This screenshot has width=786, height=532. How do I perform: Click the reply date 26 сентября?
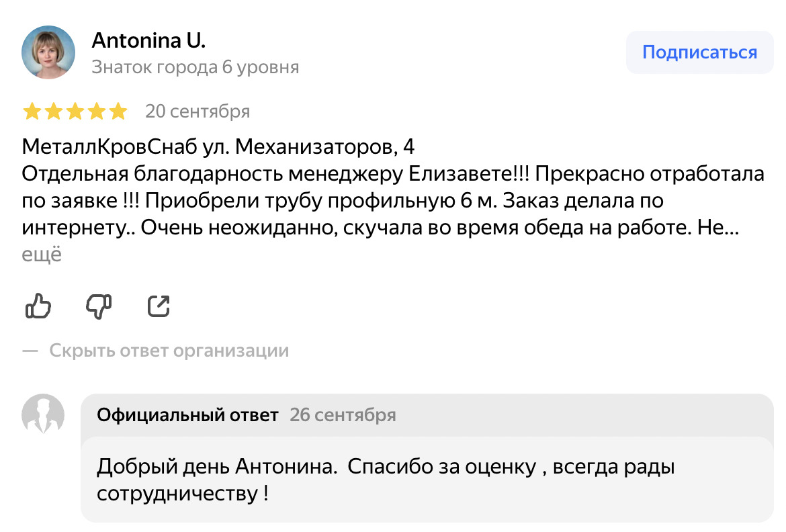343,415
